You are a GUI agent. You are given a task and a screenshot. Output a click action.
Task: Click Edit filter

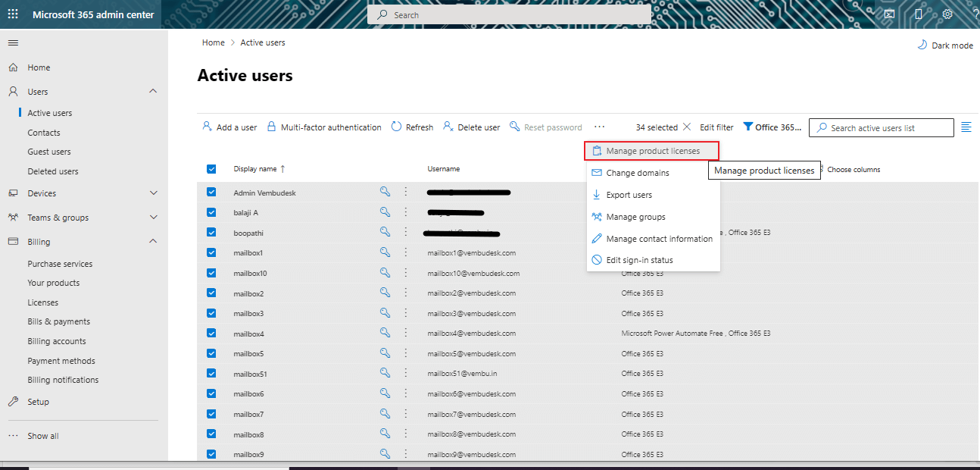pyautogui.click(x=716, y=127)
